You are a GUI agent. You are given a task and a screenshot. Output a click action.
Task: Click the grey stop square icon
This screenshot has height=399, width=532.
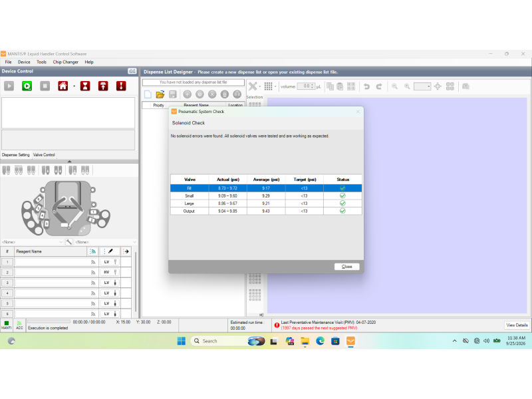45,86
